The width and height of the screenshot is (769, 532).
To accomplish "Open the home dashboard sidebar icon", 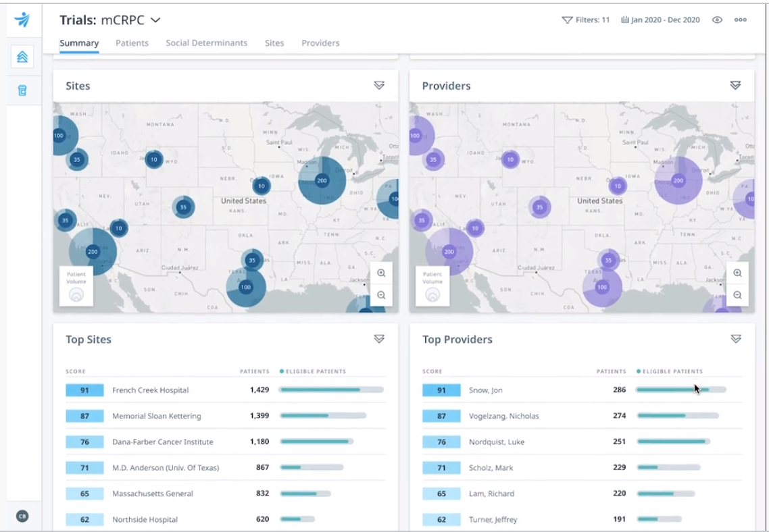I will click(22, 57).
